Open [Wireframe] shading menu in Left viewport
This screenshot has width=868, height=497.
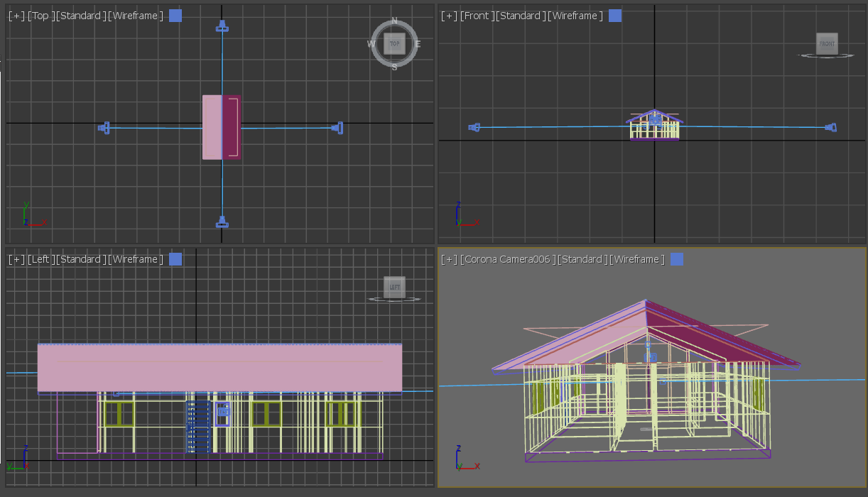(136, 259)
